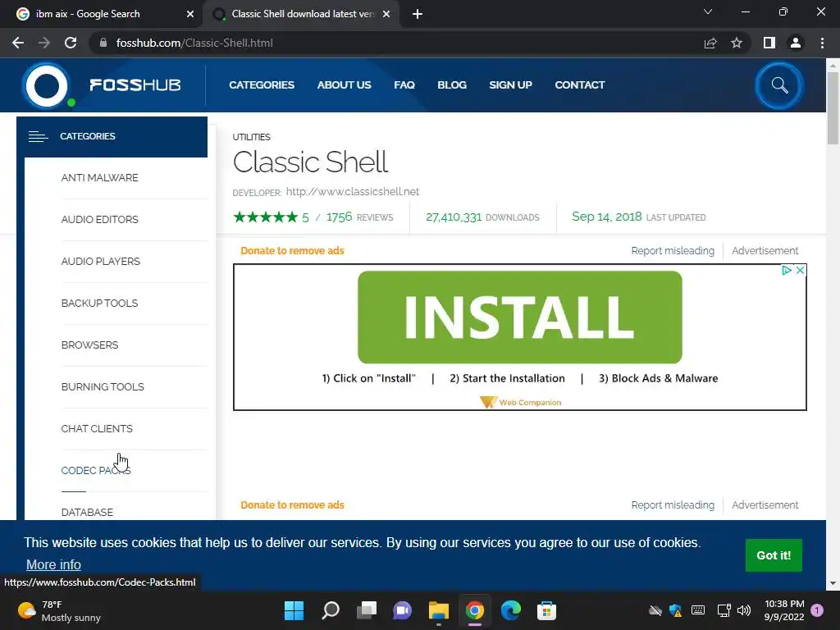The width and height of the screenshot is (840, 630).
Task: Open CATEGORIES in top navigation
Action: (262, 84)
